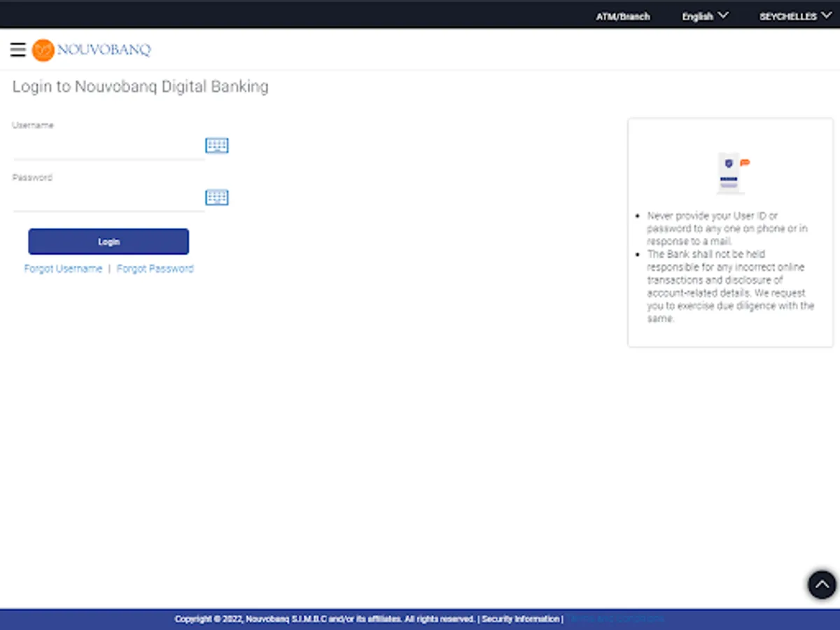
Task: Expand the English language dropdown
Action: pyautogui.click(x=706, y=16)
